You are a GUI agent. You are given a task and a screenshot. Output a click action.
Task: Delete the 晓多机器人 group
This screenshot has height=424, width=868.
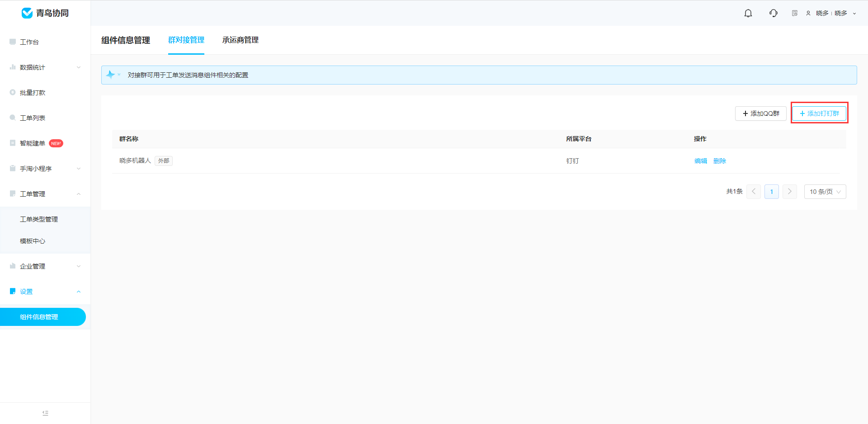(x=720, y=161)
